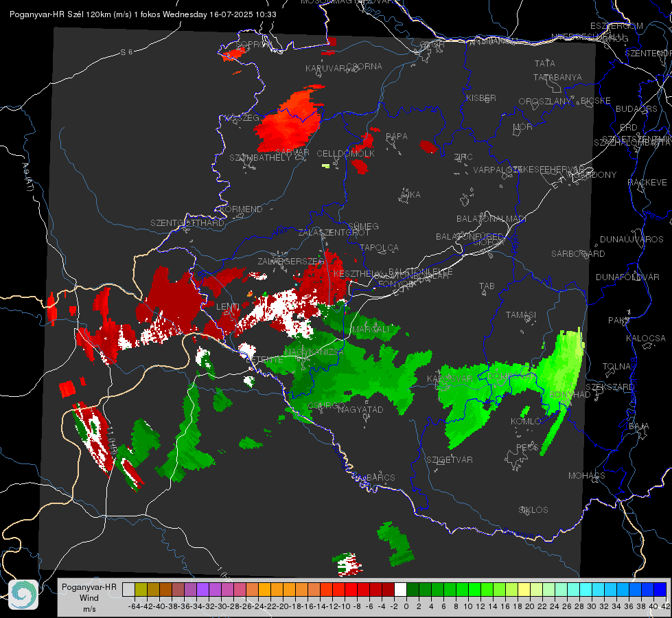Image resolution: width=672 pixels, height=618 pixels.
Task: Click the SUMEG town label
Action: (x=363, y=226)
